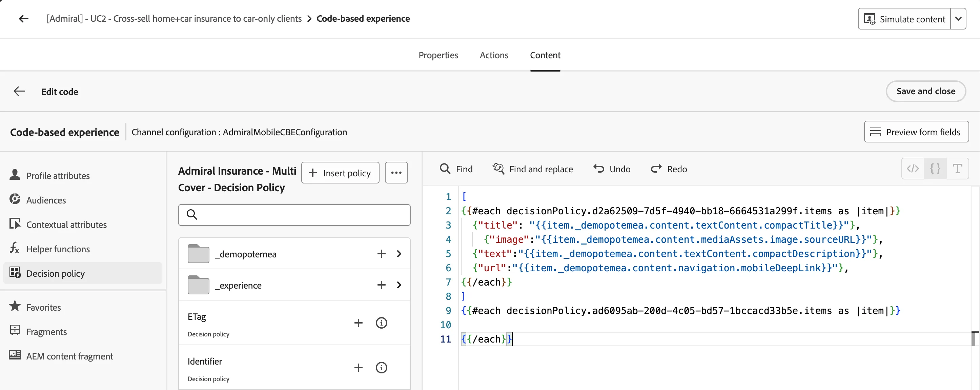
Task: Switch editor to JSON braces mode
Action: [935, 168]
